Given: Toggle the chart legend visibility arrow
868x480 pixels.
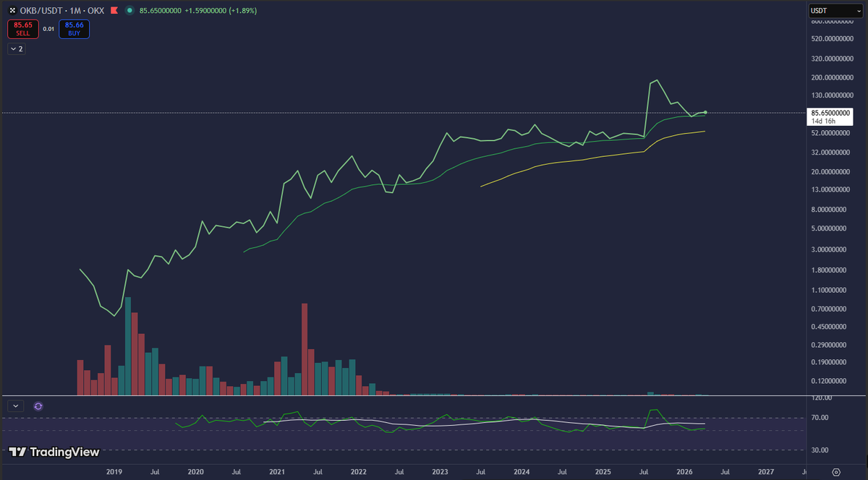Looking at the screenshot, I should coord(15,48).
